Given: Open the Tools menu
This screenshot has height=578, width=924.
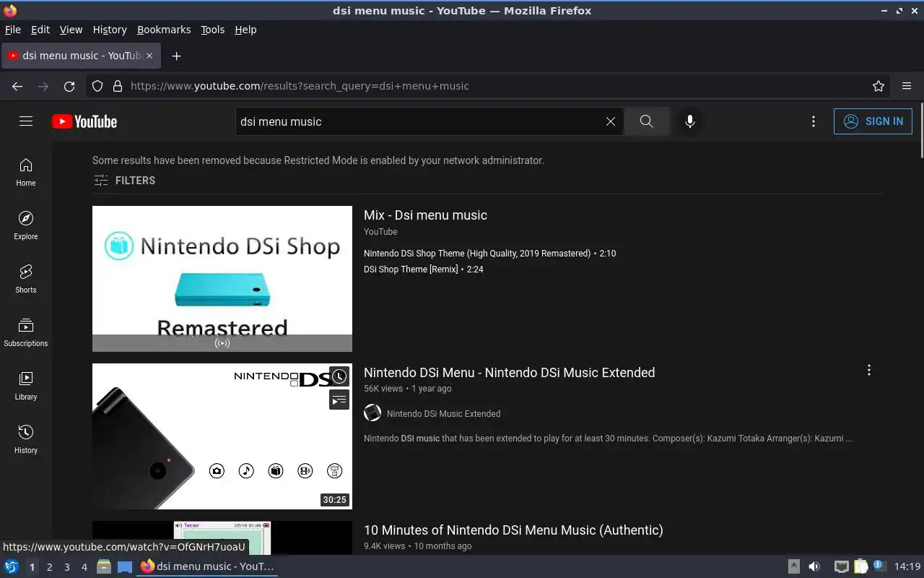Looking at the screenshot, I should [x=212, y=30].
